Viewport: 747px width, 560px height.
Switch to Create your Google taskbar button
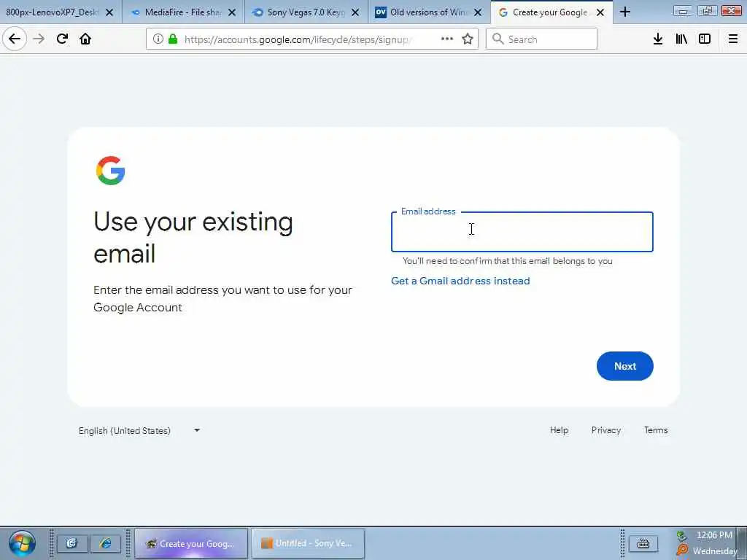pyautogui.click(x=192, y=543)
